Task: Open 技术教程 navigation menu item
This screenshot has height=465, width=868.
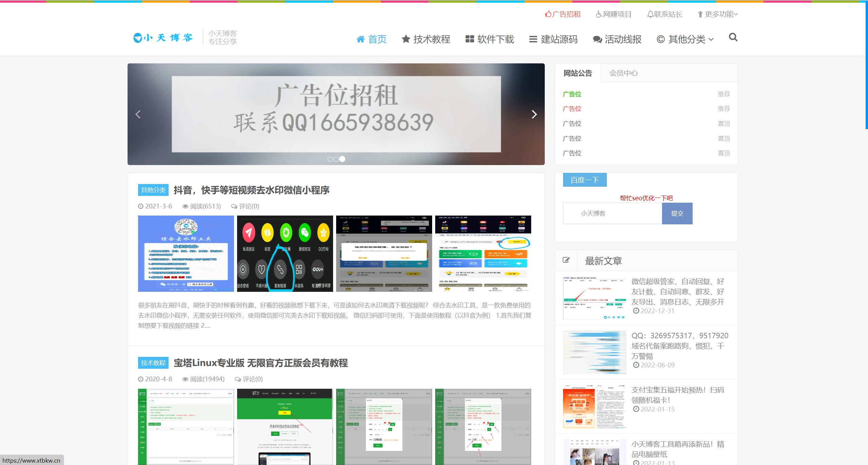Action: click(426, 39)
